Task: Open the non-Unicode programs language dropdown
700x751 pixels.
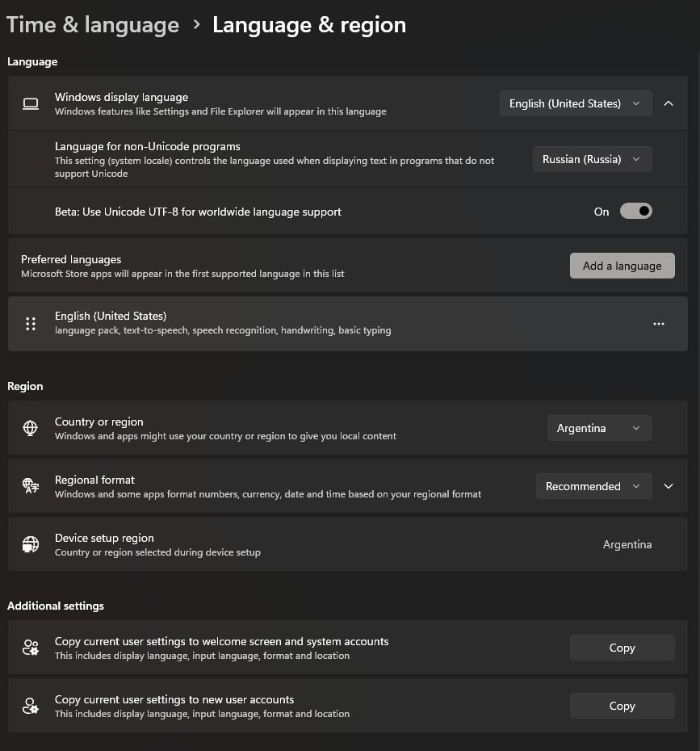Action: click(591, 159)
